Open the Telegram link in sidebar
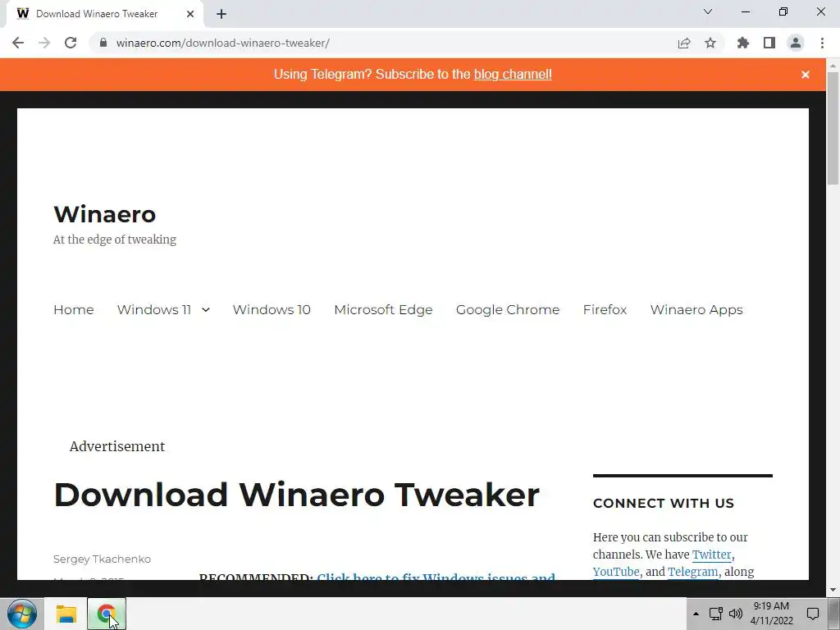The width and height of the screenshot is (840, 630). pos(692,572)
